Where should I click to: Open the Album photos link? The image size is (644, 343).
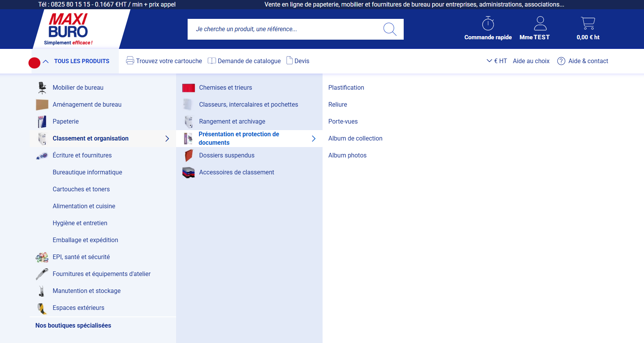tap(347, 156)
